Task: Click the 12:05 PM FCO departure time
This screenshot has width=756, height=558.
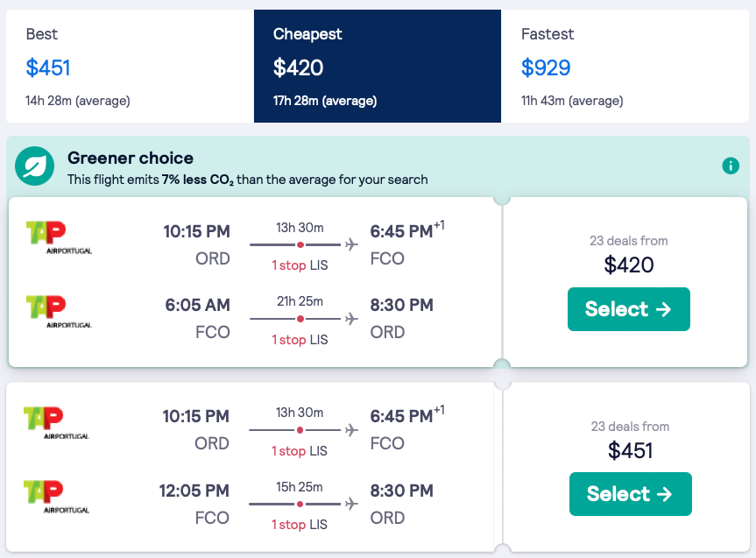Action: pos(194,491)
